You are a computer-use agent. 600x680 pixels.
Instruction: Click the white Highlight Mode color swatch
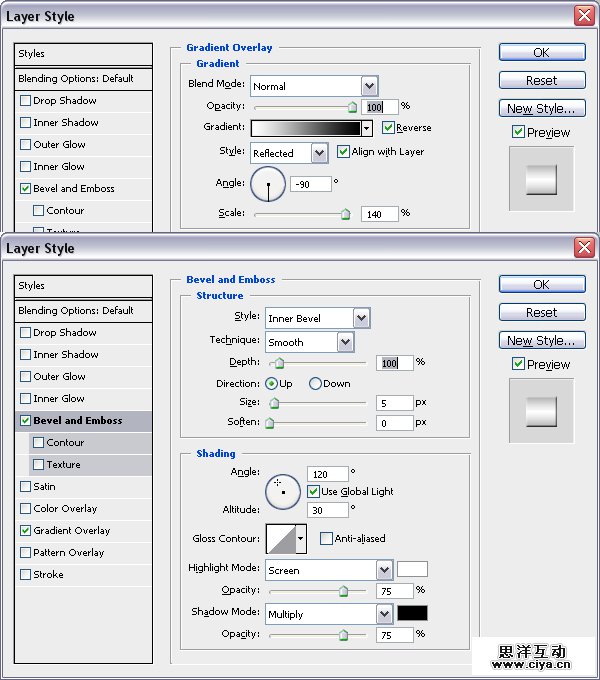412,569
